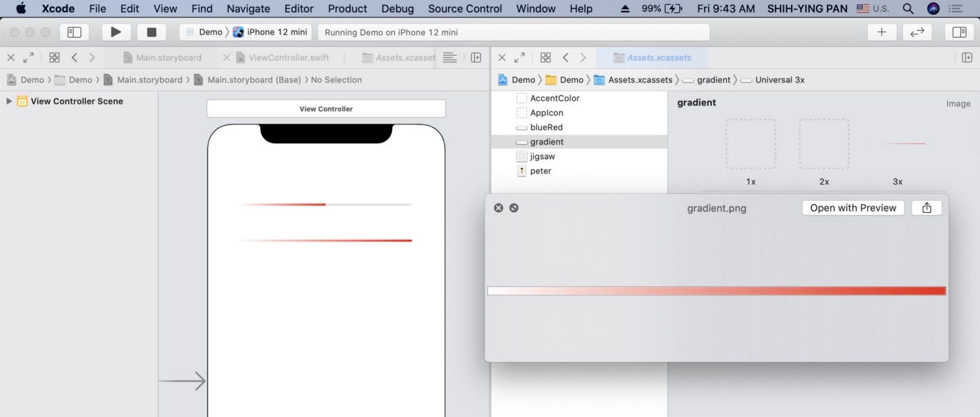
Task: Toggle the Navigator panel visibility
Action: click(x=74, y=31)
